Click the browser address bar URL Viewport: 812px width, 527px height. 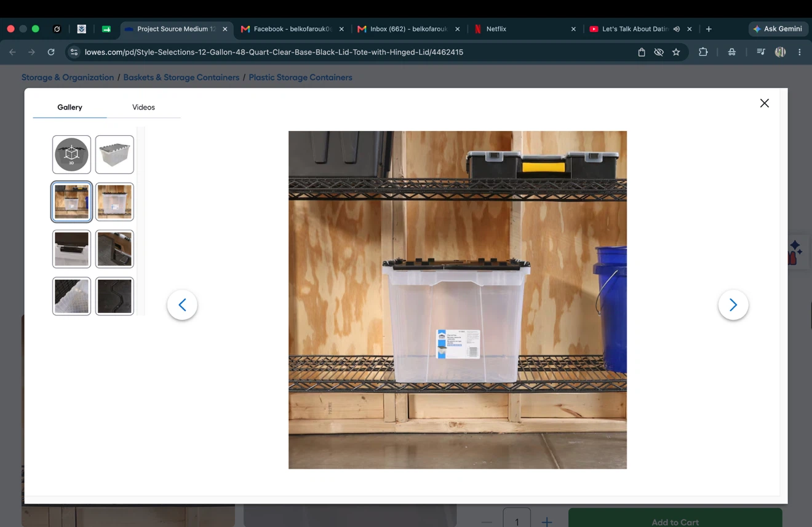274,52
